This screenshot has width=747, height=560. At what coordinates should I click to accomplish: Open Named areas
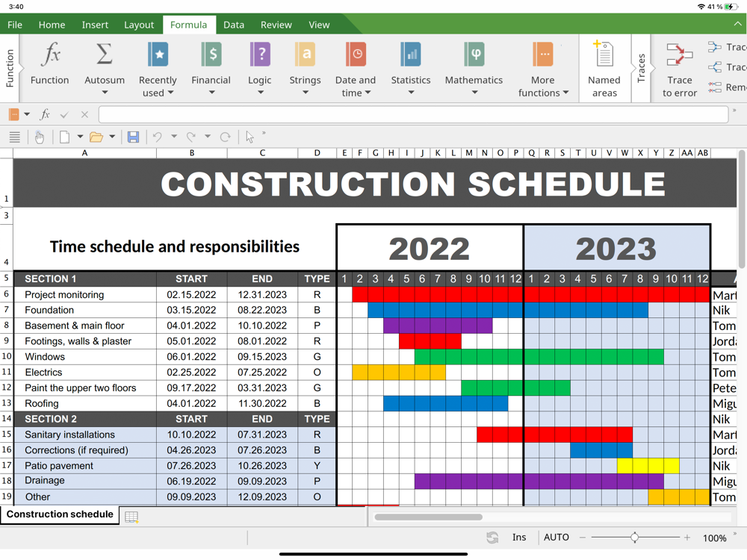[604, 69]
